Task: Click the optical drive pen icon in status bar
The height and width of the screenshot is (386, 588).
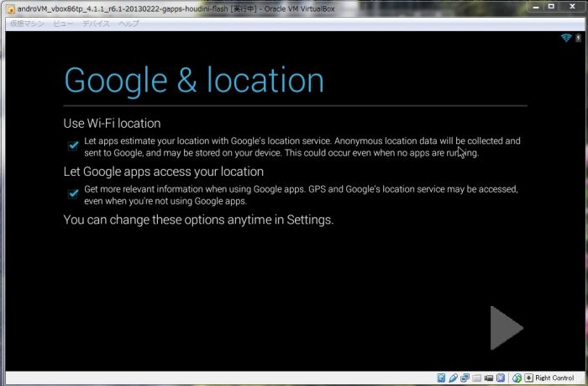Action: click(453, 378)
